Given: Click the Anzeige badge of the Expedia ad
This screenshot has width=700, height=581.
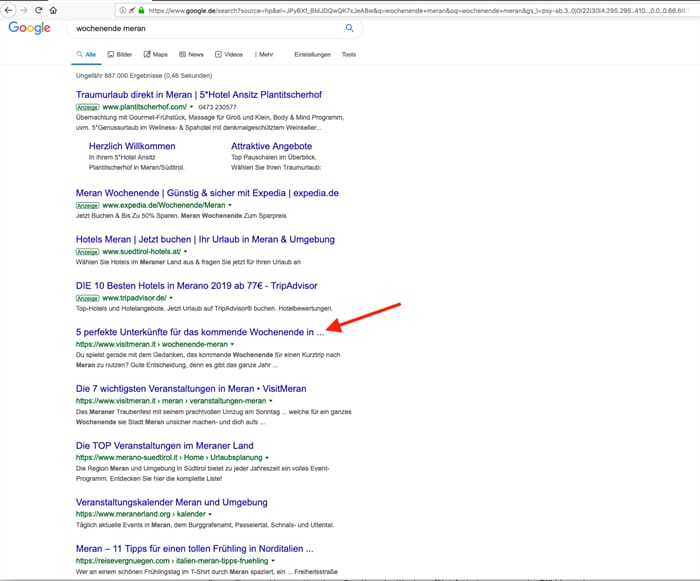Looking at the screenshot, I should (88, 206).
